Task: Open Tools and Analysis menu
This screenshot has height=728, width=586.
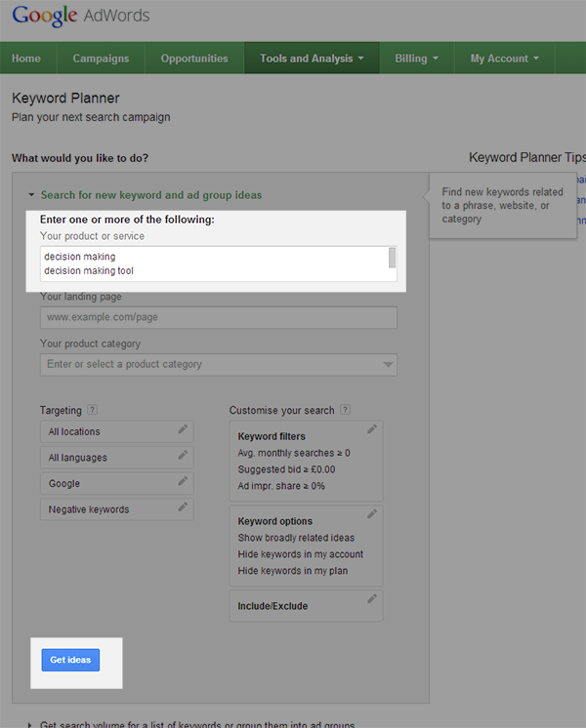Action: (x=312, y=59)
